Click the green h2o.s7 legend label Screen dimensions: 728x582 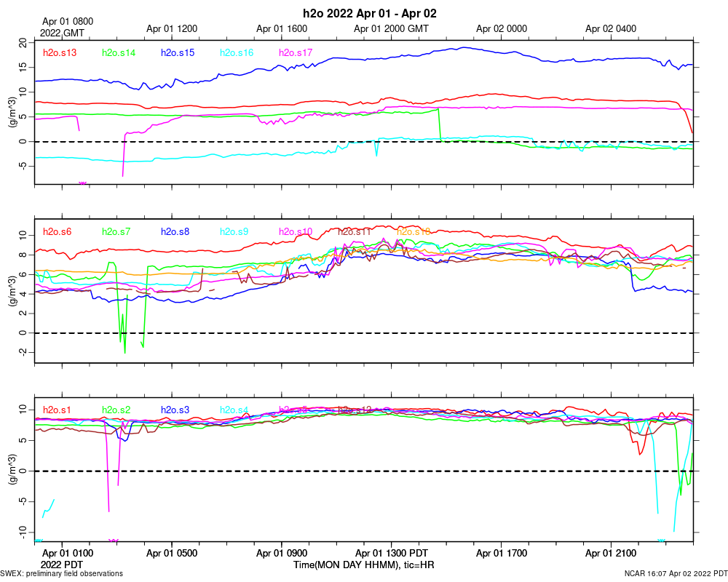coord(116,231)
